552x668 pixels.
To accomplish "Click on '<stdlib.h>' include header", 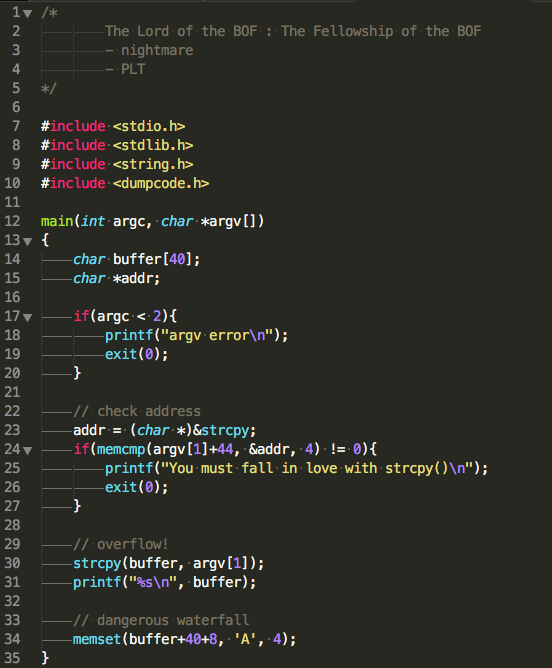I will click(x=153, y=145).
